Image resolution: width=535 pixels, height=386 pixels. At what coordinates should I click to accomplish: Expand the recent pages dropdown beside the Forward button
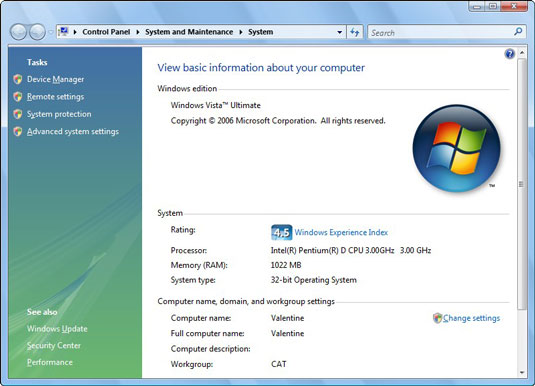click(x=50, y=32)
